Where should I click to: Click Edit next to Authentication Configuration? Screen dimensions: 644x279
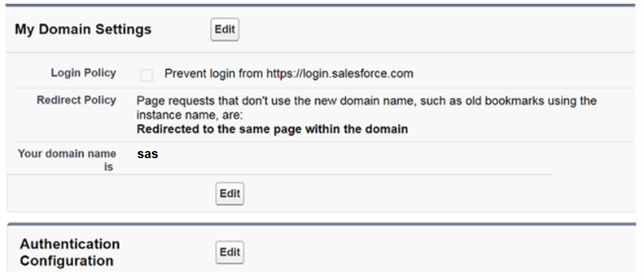coord(230,252)
